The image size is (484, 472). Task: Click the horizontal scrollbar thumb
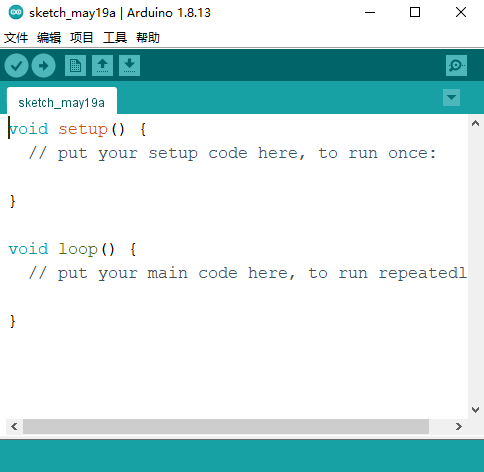coord(226,426)
